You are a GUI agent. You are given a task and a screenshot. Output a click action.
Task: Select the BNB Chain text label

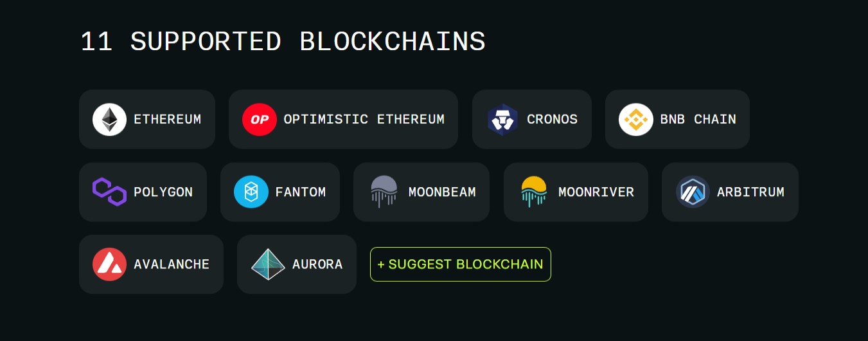pyautogui.click(x=698, y=120)
